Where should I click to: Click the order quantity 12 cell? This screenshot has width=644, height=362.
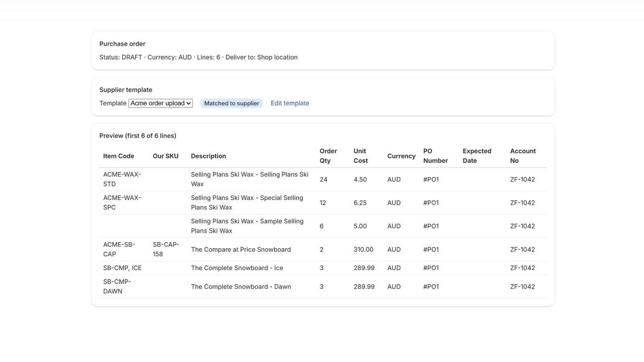point(323,203)
